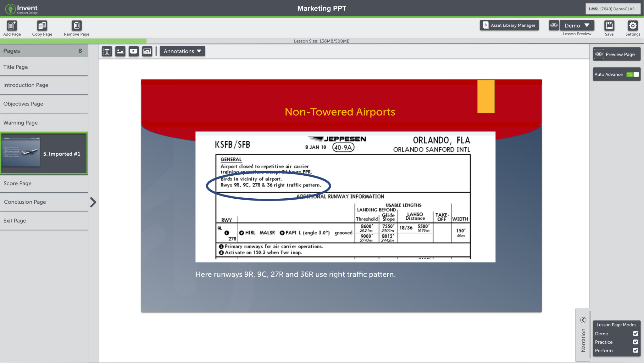Insert a video element
The width and height of the screenshot is (644, 363).
134,51
